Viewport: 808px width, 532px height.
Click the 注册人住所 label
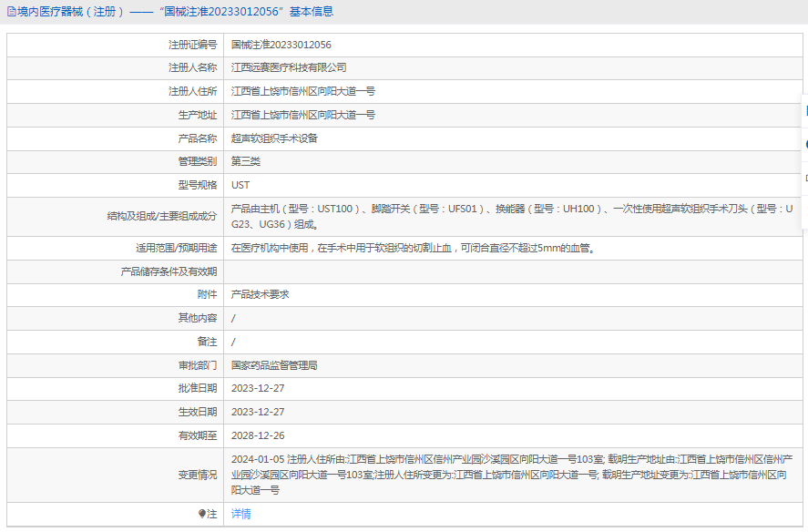(193, 92)
